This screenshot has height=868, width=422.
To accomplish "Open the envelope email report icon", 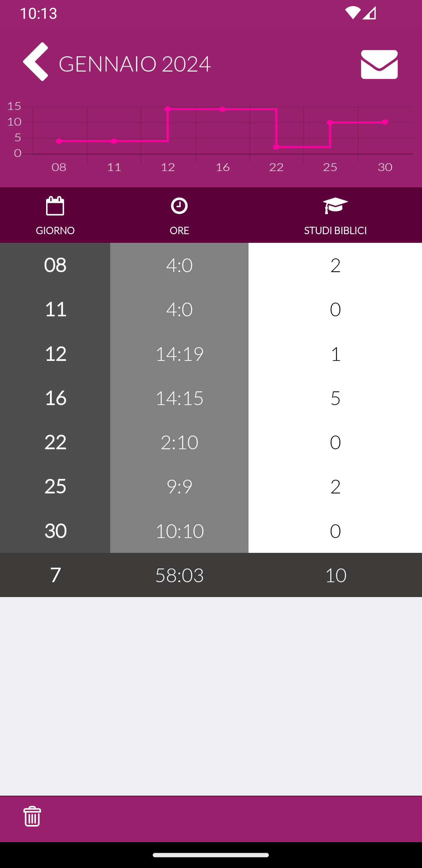I will [379, 65].
